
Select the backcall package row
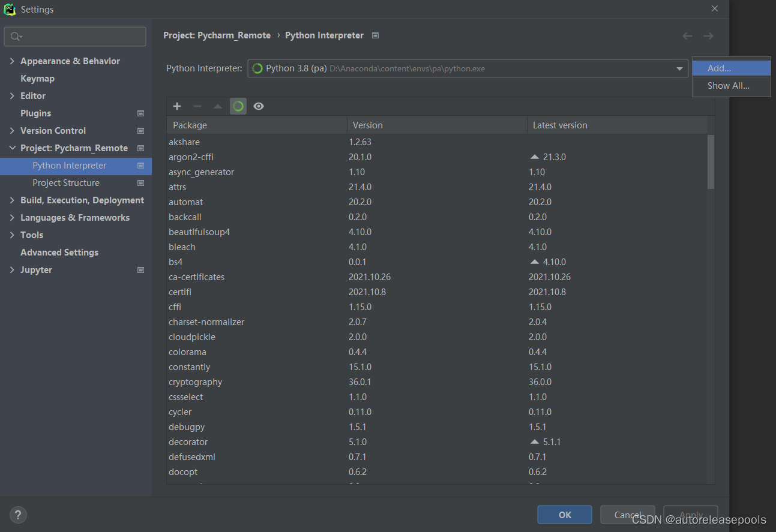pyautogui.click(x=437, y=217)
